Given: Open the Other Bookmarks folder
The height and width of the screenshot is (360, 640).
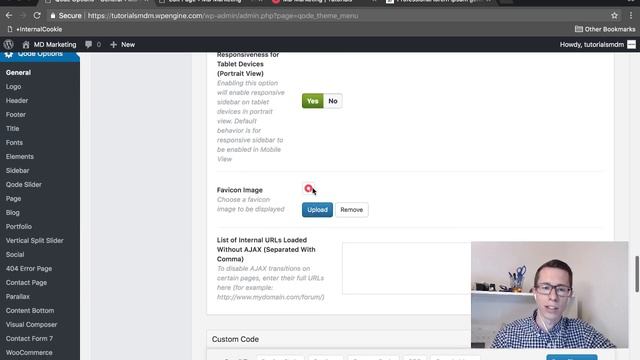Looking at the screenshot, I should pyautogui.click(x=605, y=29).
